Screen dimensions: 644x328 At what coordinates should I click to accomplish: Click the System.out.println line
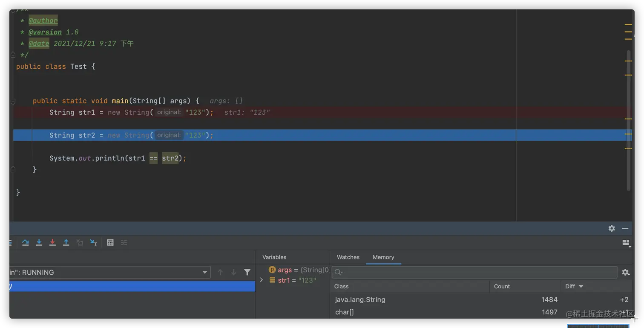(118, 158)
